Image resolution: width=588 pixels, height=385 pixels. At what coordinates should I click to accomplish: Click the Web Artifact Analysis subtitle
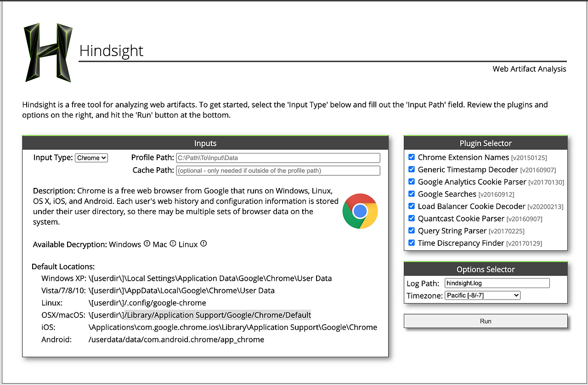click(x=529, y=69)
